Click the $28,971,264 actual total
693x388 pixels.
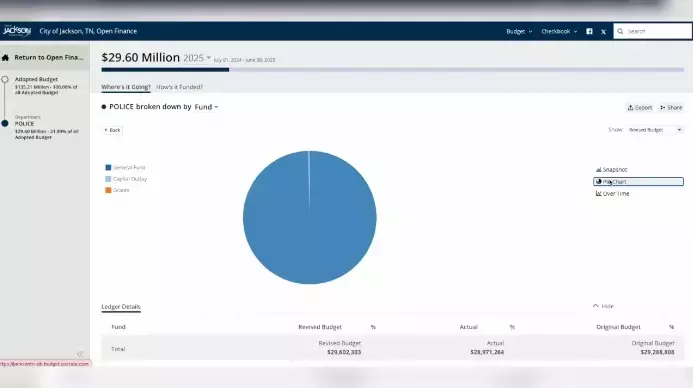[487, 352]
